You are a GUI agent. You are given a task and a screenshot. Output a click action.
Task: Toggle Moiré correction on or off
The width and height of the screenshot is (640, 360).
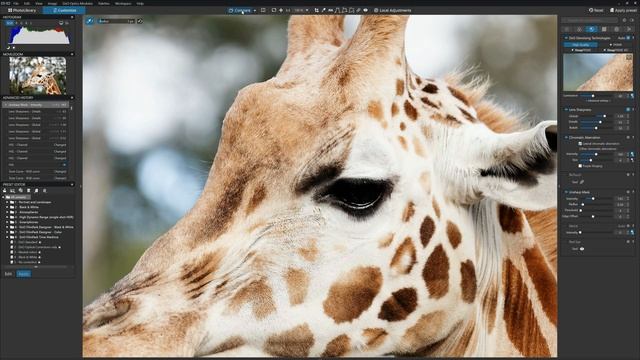click(628, 226)
